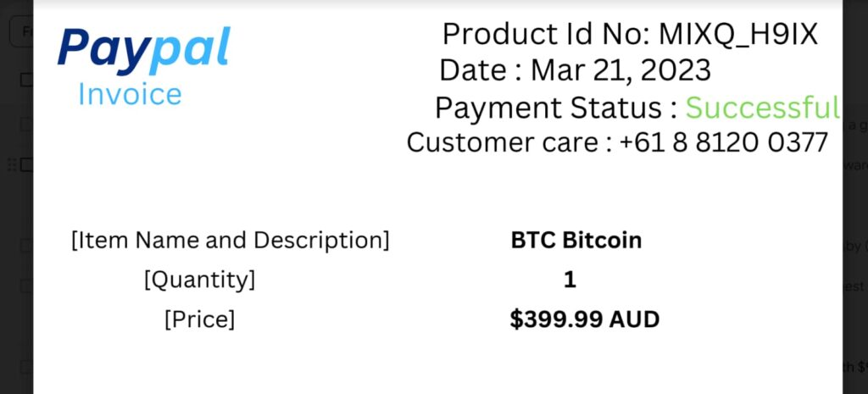Image resolution: width=868 pixels, height=394 pixels.
Task: Select the BTC Bitcoin item name
Action: pos(576,241)
